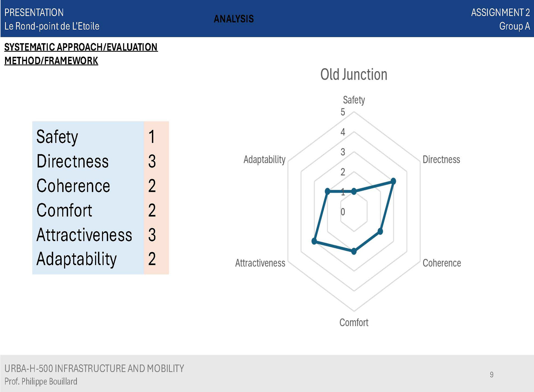
Task: Click the axis scale label 5
Action: 343,112
